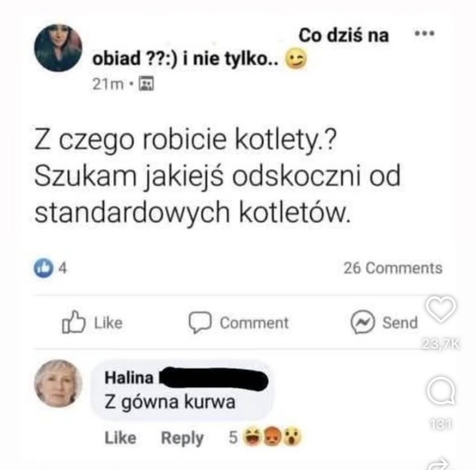Open the three-dots post options menu

425,33
